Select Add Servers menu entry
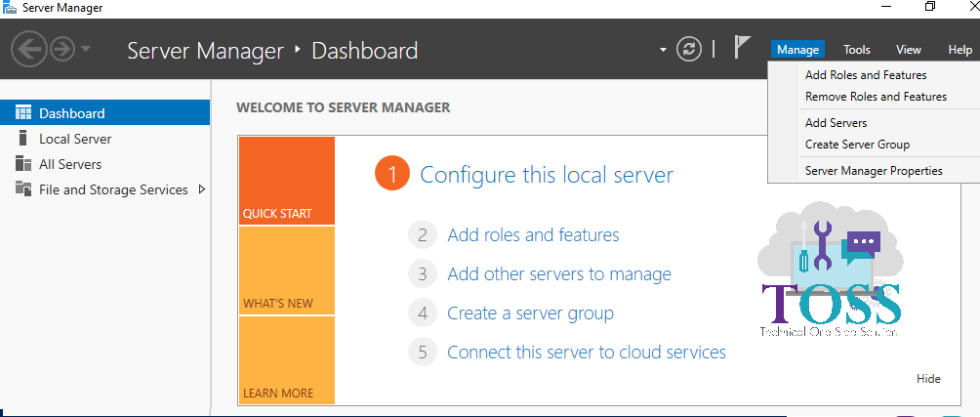The height and width of the screenshot is (417, 980). tap(836, 122)
